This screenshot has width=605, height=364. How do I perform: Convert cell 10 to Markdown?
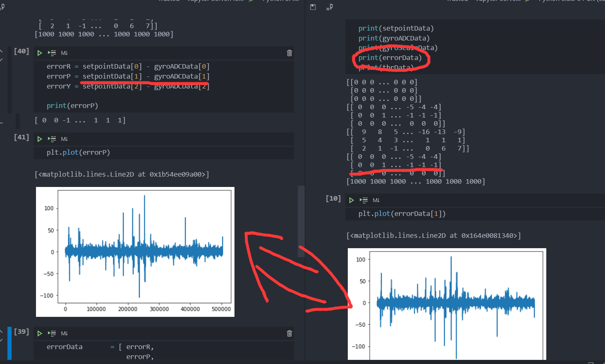[x=376, y=200]
